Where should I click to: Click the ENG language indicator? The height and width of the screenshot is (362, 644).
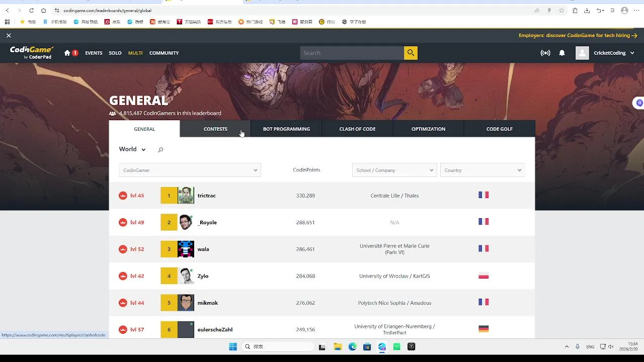(x=590, y=346)
